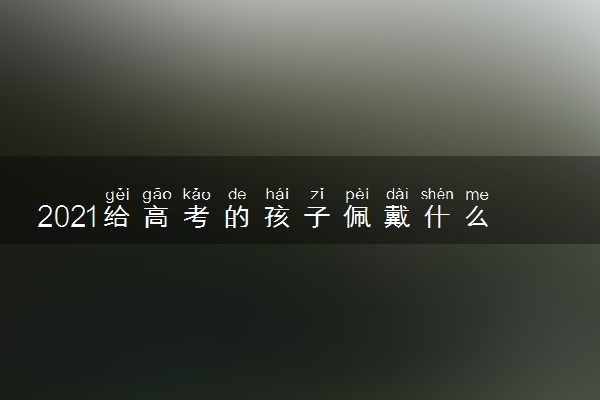Viewport: 600px width, 400px height.
Task: Select the pinyin label hái
Action: click(277, 194)
